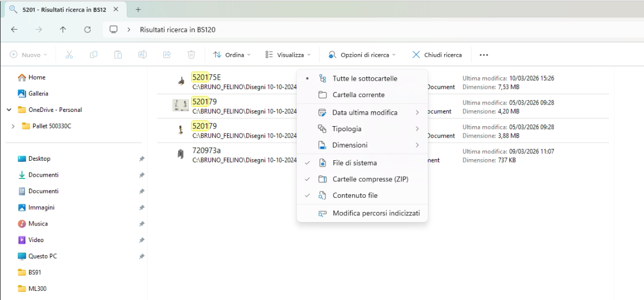This screenshot has width=644, height=300.
Task: Click the size value 737 KB
Action: [506, 160]
